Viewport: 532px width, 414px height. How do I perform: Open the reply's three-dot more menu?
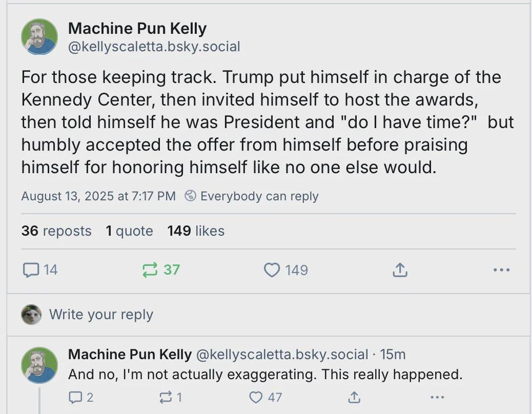(x=437, y=397)
